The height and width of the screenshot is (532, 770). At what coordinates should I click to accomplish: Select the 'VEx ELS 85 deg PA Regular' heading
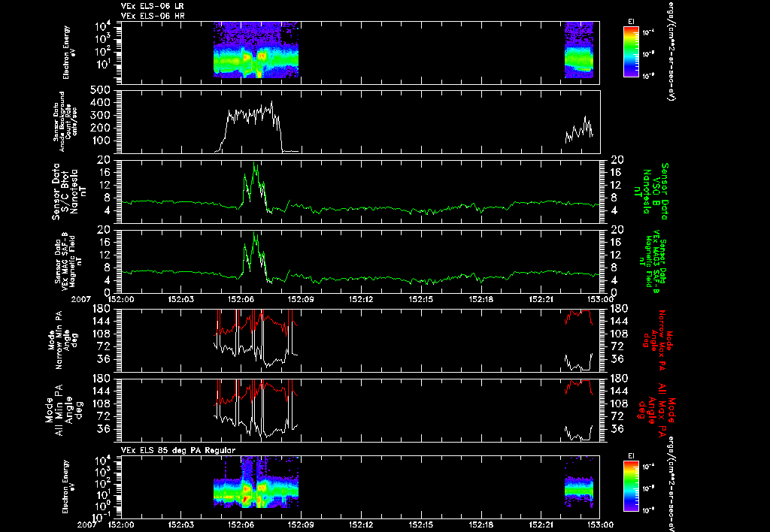coord(177,450)
